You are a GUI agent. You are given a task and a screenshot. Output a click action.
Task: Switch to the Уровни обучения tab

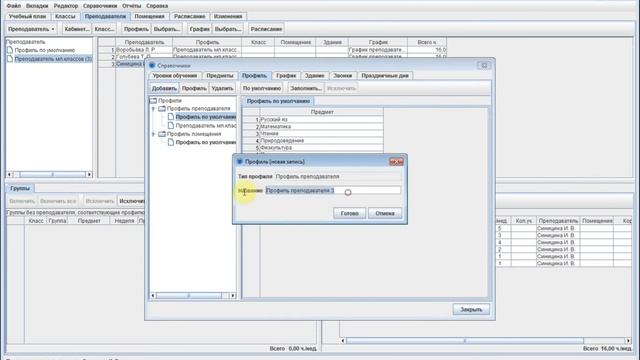coord(175,76)
